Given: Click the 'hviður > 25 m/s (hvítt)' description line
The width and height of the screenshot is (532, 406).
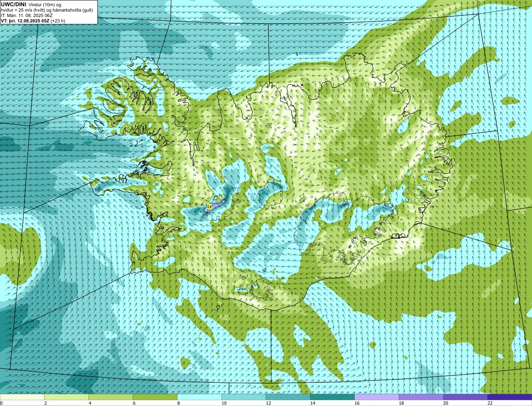Looking at the screenshot, I should pyautogui.click(x=47, y=10).
